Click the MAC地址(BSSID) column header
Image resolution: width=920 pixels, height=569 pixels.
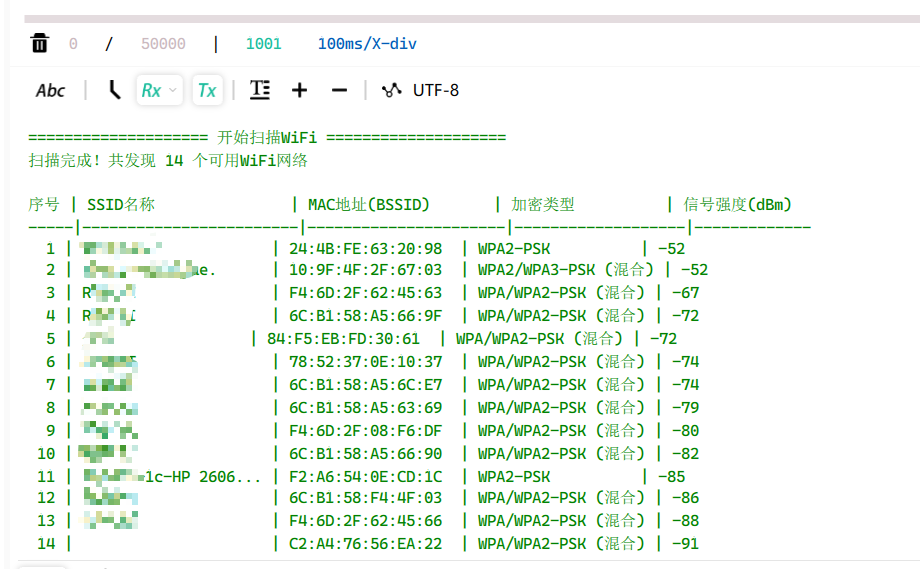369,205
